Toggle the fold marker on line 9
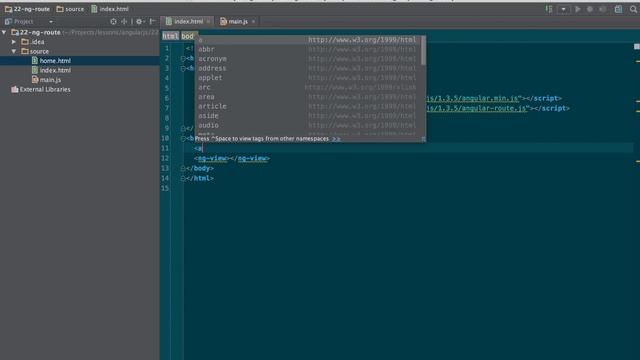The height and width of the screenshot is (360, 640). click(x=183, y=128)
